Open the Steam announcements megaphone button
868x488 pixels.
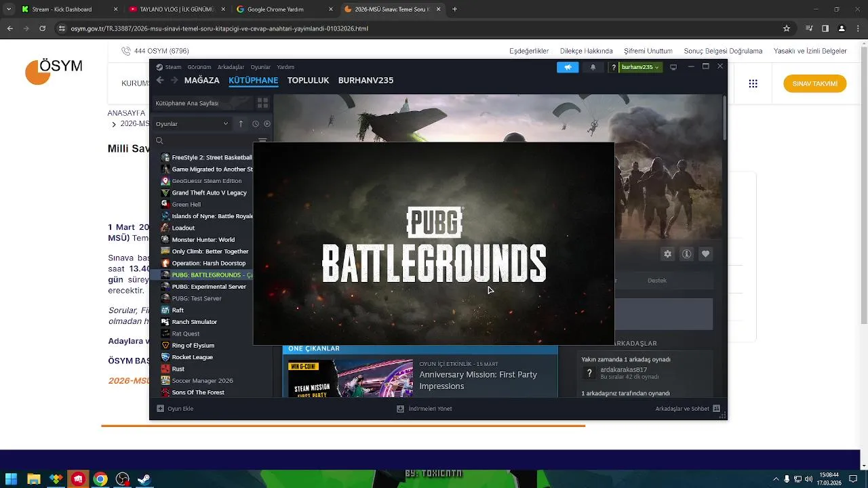click(x=568, y=67)
